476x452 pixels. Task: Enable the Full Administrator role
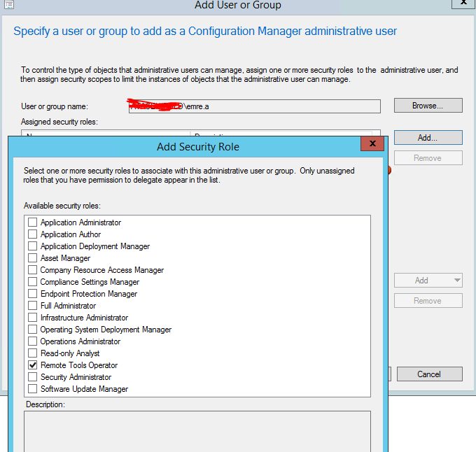[x=32, y=306]
